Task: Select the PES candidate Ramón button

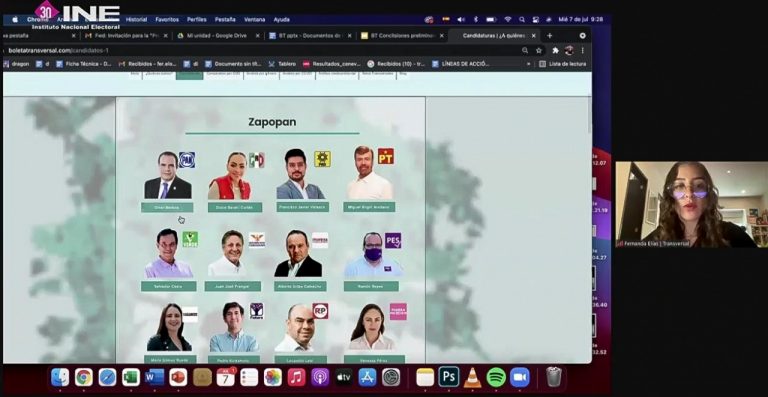Action: tap(371, 286)
